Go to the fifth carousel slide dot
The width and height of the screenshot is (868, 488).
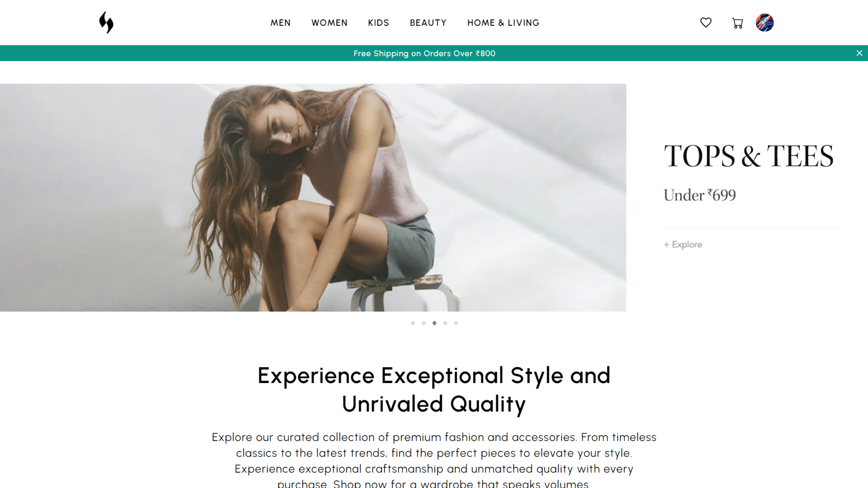click(x=456, y=323)
